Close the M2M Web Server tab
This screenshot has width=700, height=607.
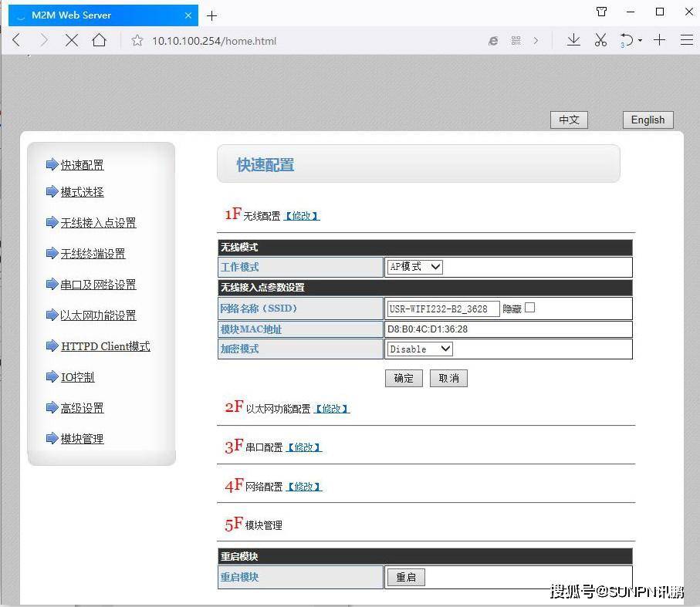[188, 15]
